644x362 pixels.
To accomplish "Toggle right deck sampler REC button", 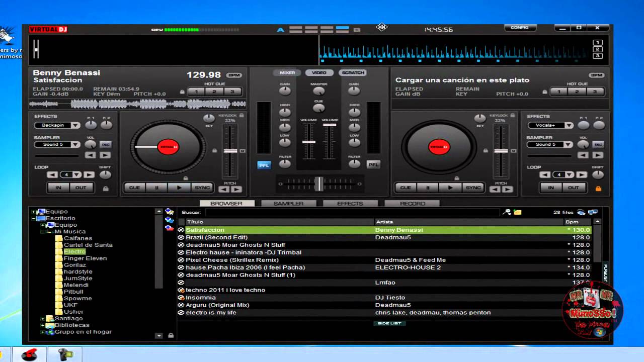I will coord(598,144).
